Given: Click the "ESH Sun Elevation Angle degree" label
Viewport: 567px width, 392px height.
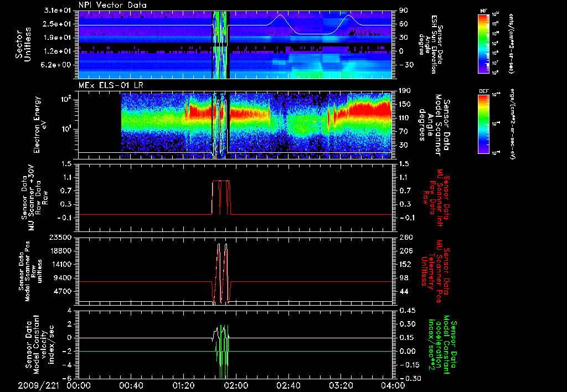Looking at the screenshot, I should click(430, 44).
